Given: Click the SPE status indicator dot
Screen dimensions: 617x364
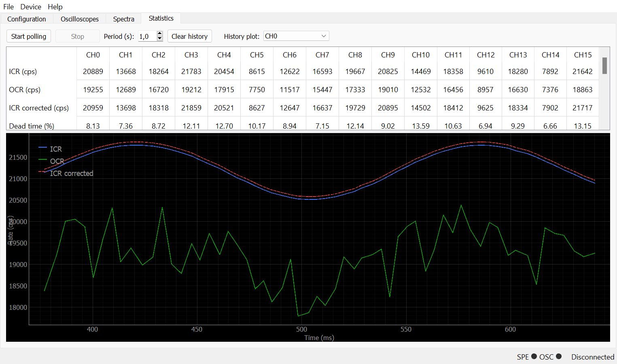Looking at the screenshot, I should (x=534, y=356).
